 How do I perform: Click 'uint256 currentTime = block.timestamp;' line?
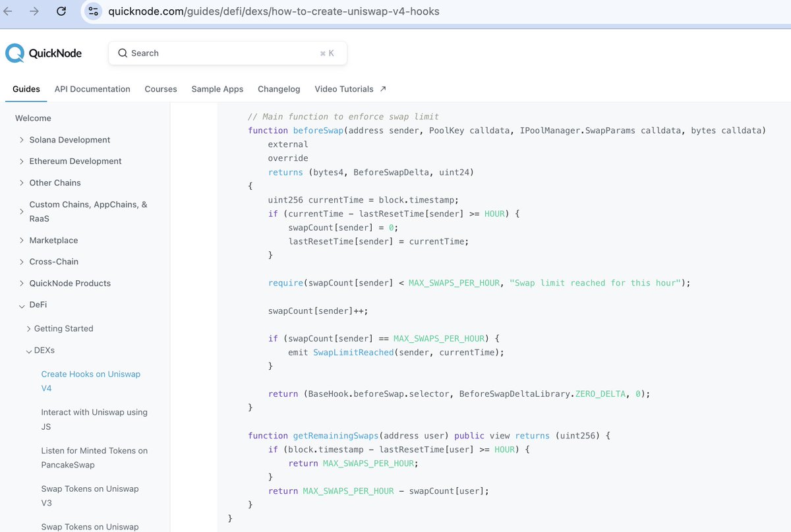[x=363, y=200]
